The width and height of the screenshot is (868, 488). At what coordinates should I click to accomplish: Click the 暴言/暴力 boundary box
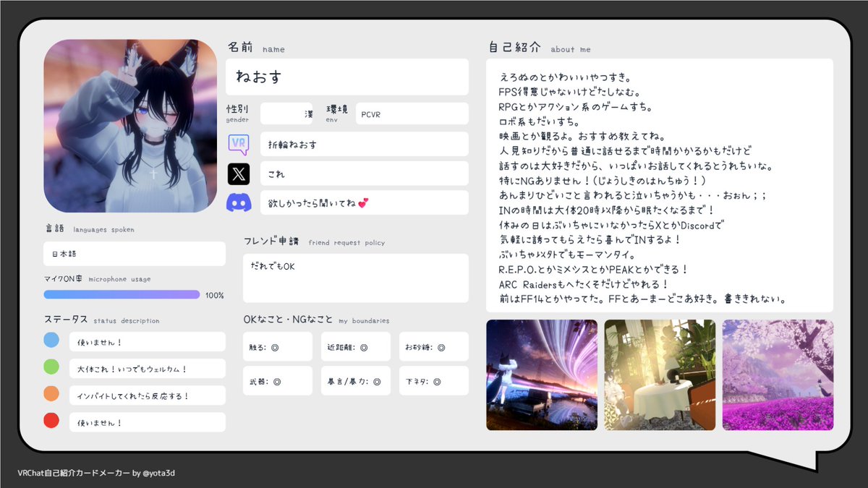point(356,380)
